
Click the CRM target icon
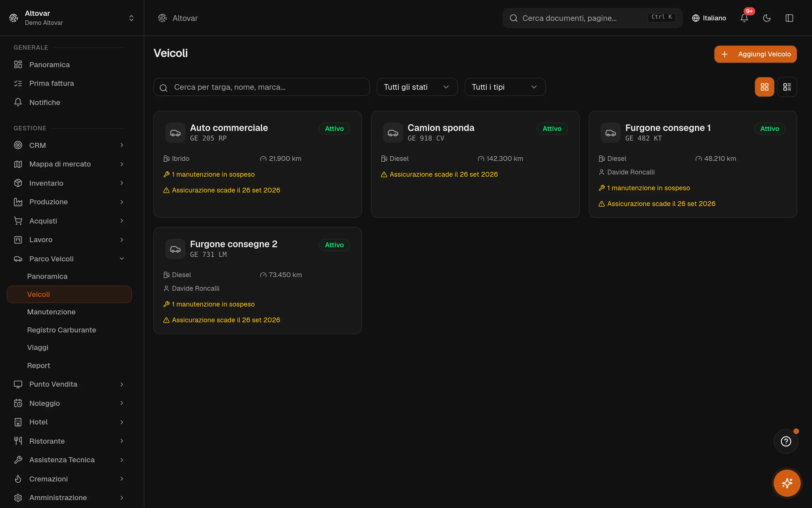[18, 145]
